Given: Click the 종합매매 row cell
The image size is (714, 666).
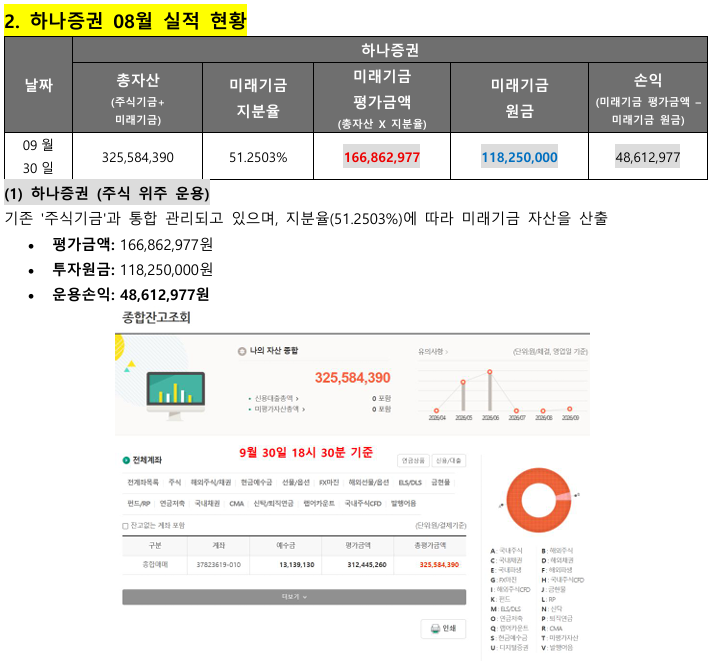Looking at the screenshot, I should tap(155, 565).
